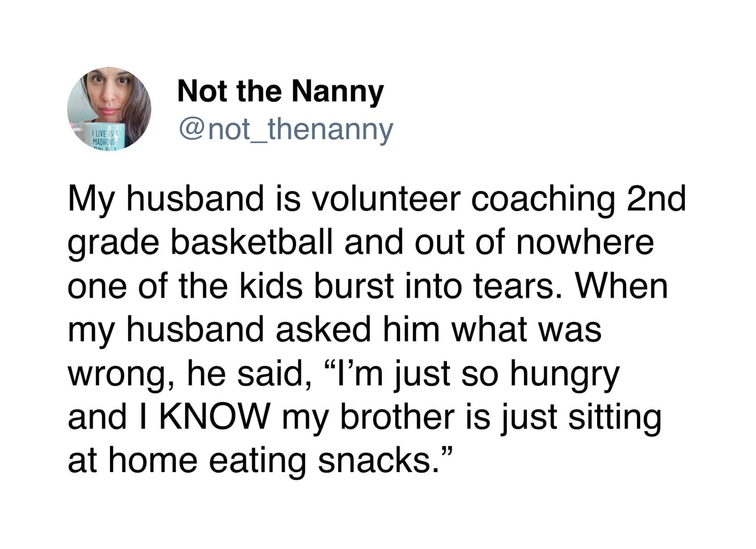The height and width of the screenshot is (549, 756).
Task: Click the Not the Nanny profile picture
Action: tap(109, 108)
